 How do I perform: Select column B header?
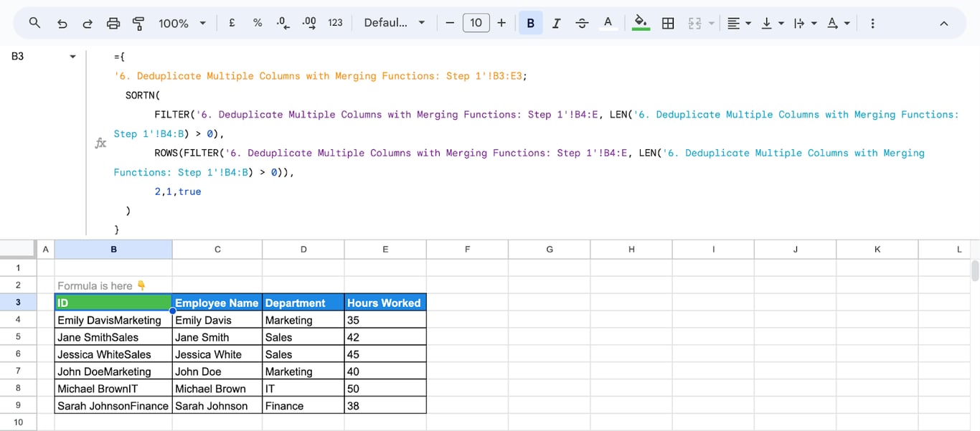[113, 249]
